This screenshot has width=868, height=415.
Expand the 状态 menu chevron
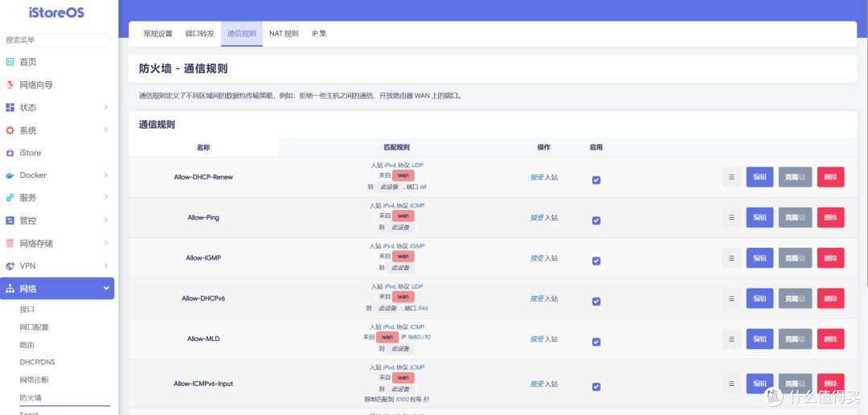pos(106,107)
